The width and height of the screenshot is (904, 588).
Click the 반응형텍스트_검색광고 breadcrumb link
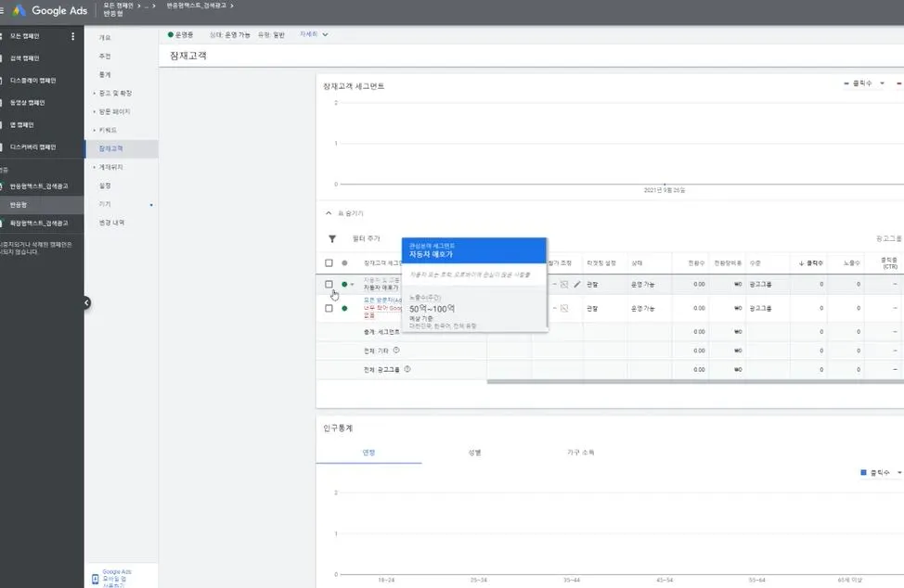coord(196,6)
